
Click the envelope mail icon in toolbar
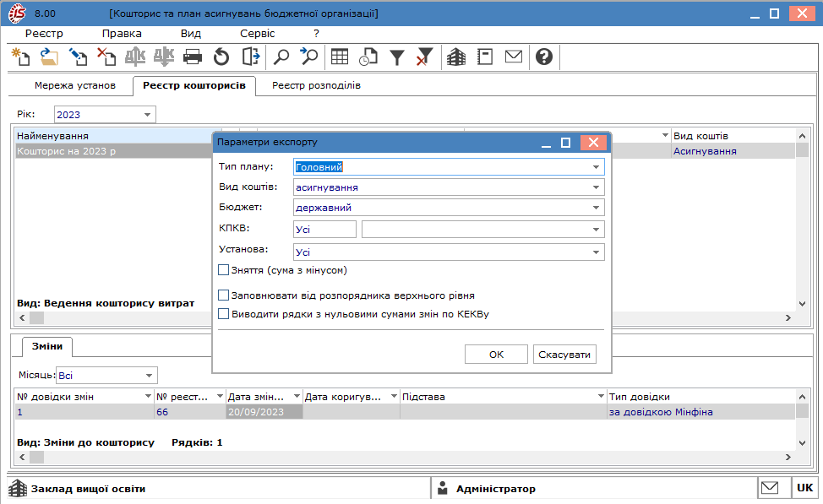point(514,56)
